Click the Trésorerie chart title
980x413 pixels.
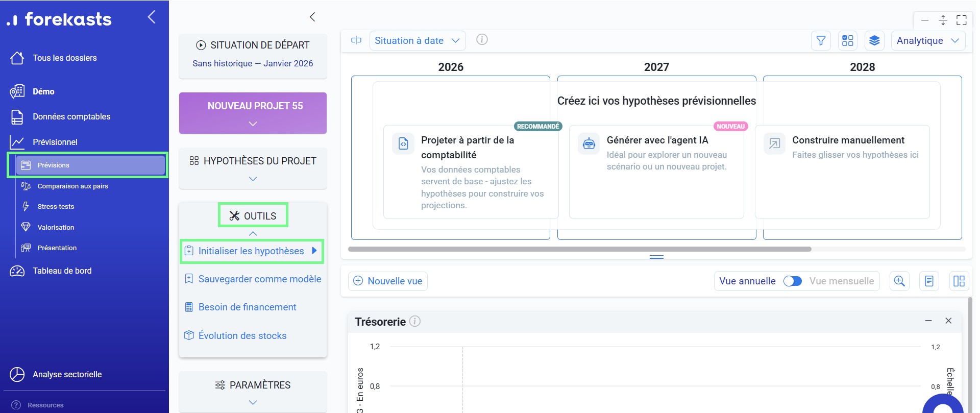point(380,322)
